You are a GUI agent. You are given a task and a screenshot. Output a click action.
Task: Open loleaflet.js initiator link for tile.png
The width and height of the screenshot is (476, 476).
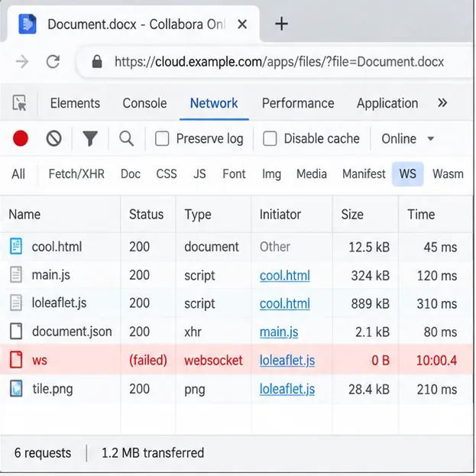point(287,389)
